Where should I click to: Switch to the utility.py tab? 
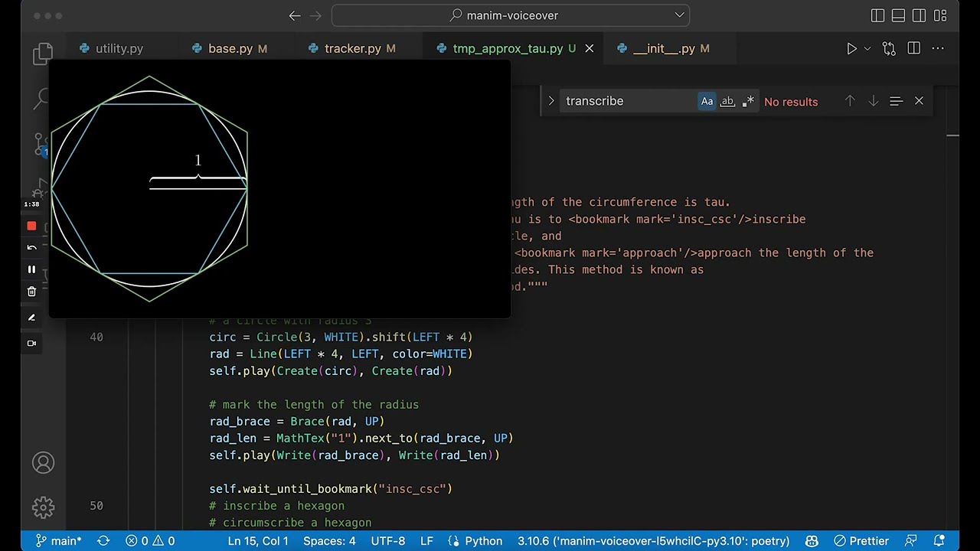[119, 48]
